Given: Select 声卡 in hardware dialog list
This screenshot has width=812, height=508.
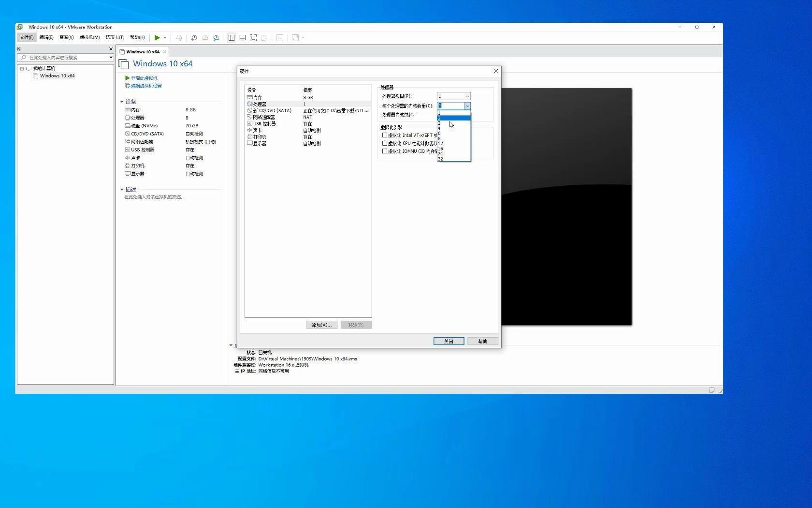Looking at the screenshot, I should (x=308, y=130).
